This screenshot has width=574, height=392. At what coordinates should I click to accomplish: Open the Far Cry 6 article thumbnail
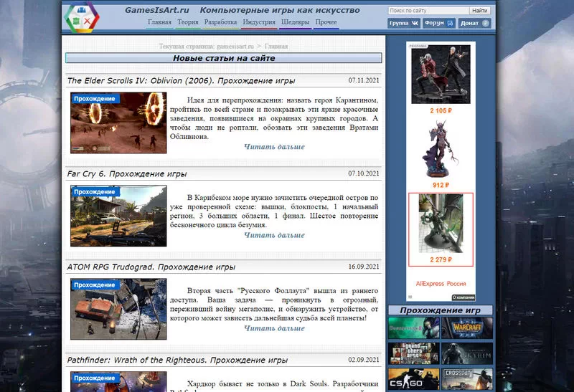click(x=118, y=216)
